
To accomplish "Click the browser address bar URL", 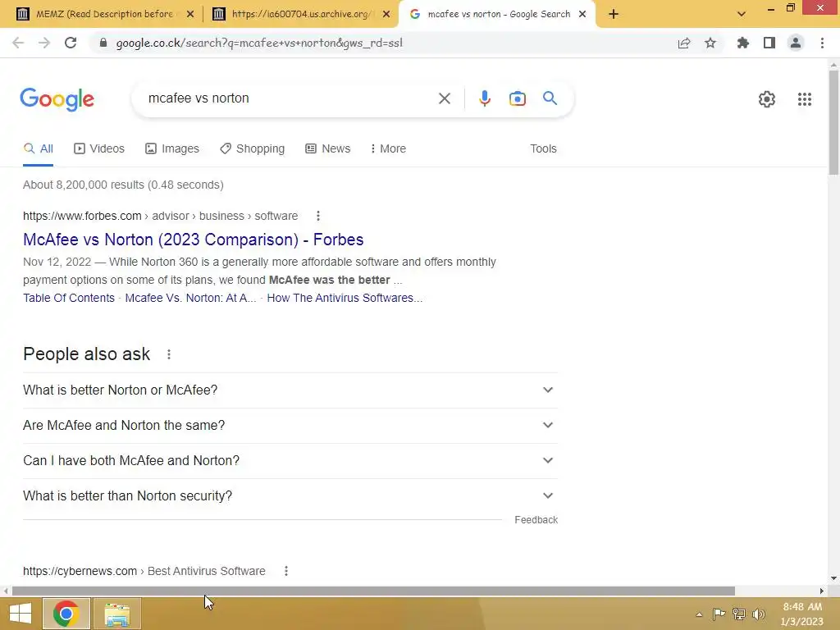I will tap(259, 43).
